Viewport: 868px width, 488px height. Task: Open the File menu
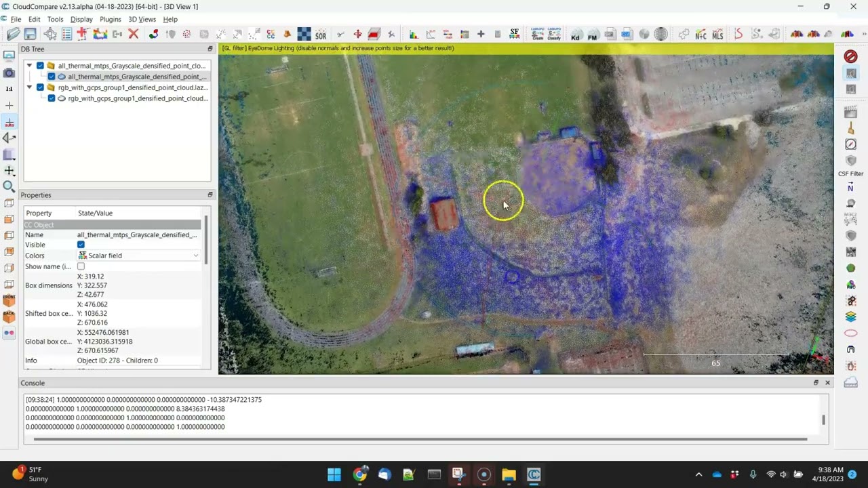click(x=16, y=19)
